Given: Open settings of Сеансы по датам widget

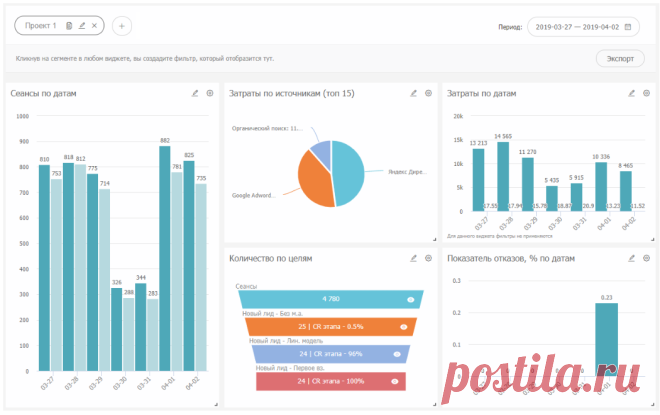Looking at the screenshot, I should point(210,93).
